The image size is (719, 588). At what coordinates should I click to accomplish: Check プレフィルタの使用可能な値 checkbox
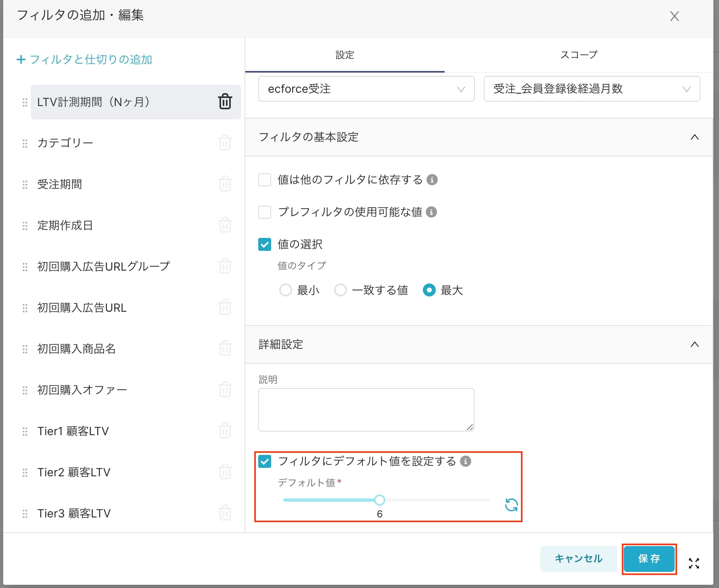pyautogui.click(x=265, y=212)
